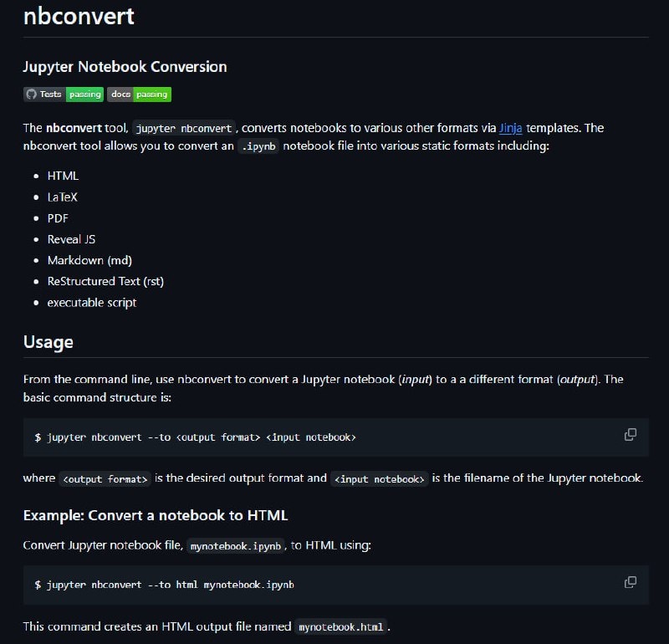Open the Tests passing badge
This screenshot has width=669, height=644.
(x=64, y=95)
